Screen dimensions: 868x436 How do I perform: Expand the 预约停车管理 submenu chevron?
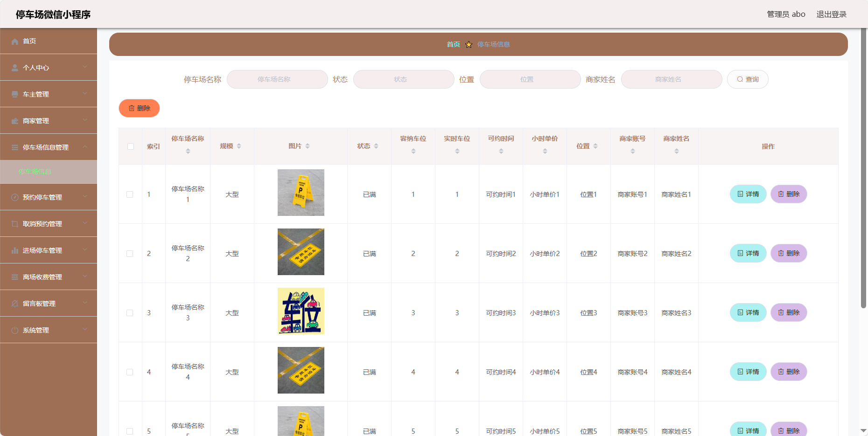tap(85, 197)
